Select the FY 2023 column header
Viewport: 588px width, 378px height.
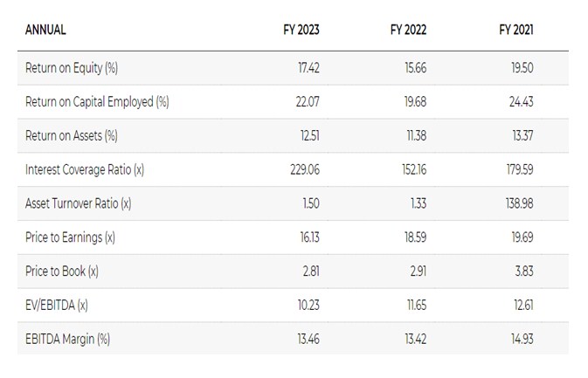coord(300,30)
